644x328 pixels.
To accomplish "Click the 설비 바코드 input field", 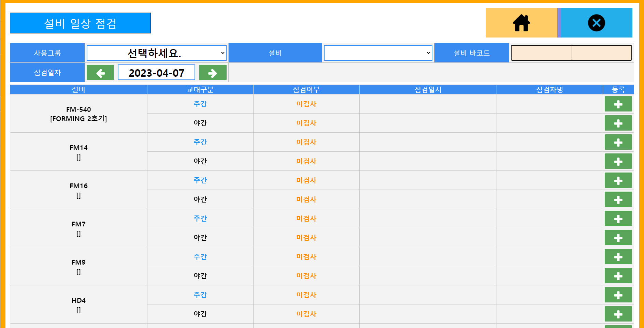I will [571, 53].
